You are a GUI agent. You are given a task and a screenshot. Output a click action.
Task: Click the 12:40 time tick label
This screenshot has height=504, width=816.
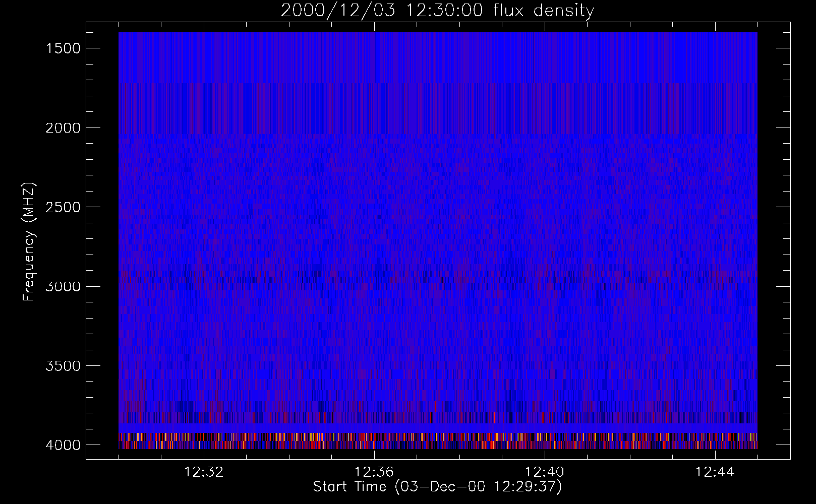[x=545, y=472]
